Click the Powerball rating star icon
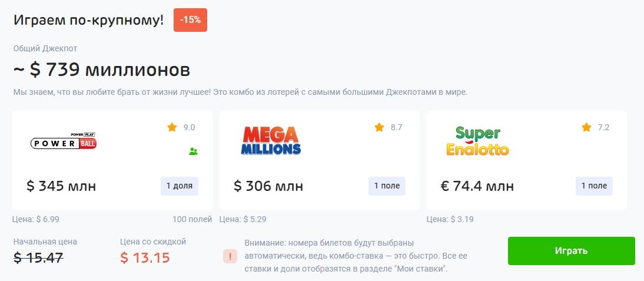This screenshot has height=281, width=644. (172, 127)
